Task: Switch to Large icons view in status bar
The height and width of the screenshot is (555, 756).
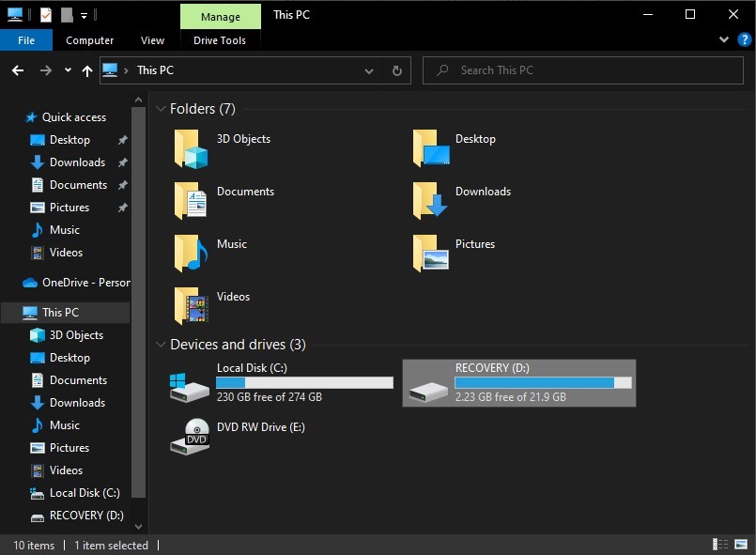Action: (x=741, y=545)
